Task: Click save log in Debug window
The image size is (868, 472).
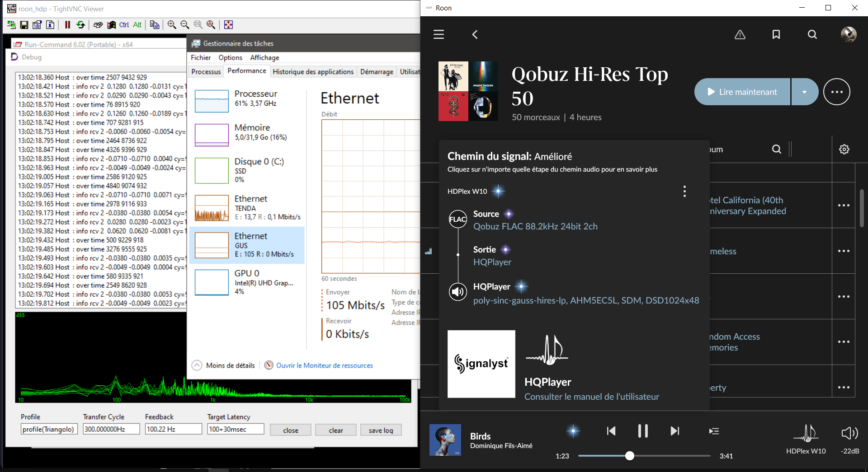Action: 381,430
